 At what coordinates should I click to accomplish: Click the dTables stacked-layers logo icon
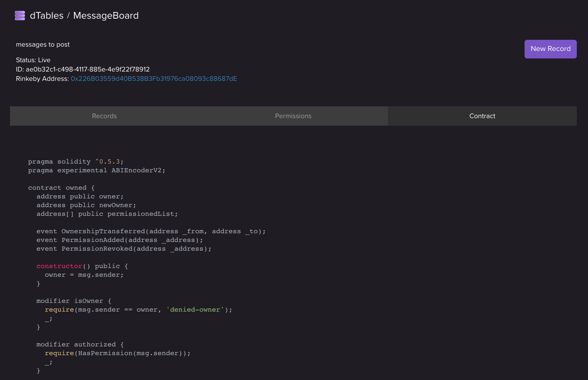click(20, 16)
